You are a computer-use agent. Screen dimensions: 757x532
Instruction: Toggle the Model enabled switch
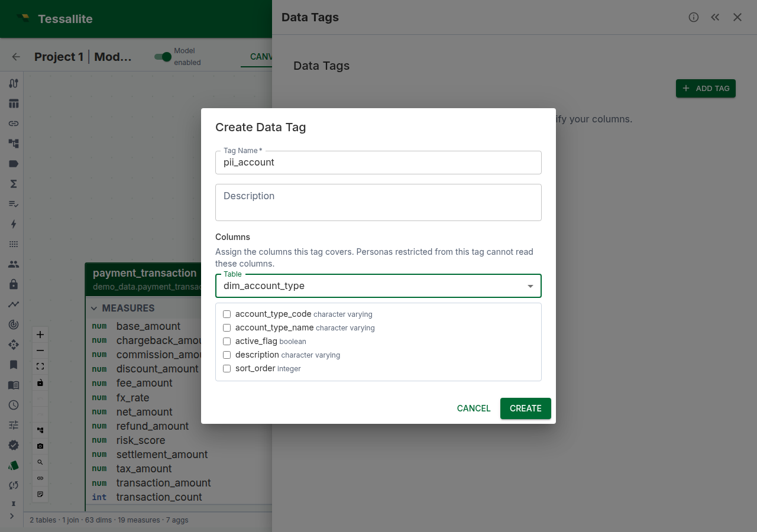pyautogui.click(x=163, y=57)
